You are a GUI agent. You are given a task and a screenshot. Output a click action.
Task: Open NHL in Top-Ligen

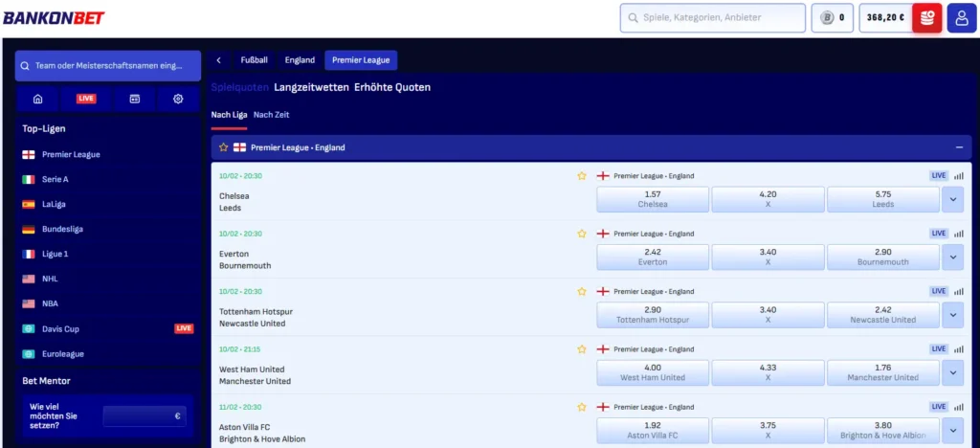tap(107, 280)
